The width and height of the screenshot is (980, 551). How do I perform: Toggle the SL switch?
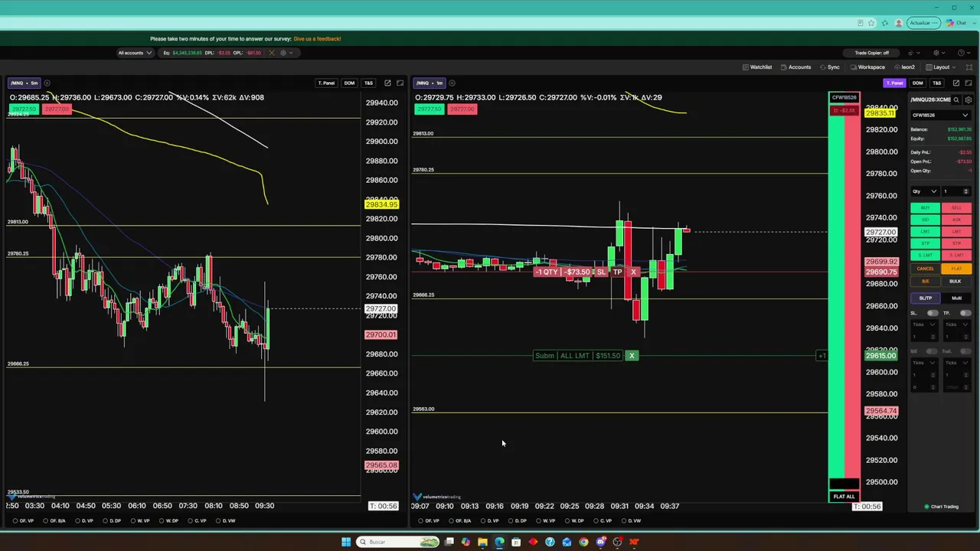[933, 313]
